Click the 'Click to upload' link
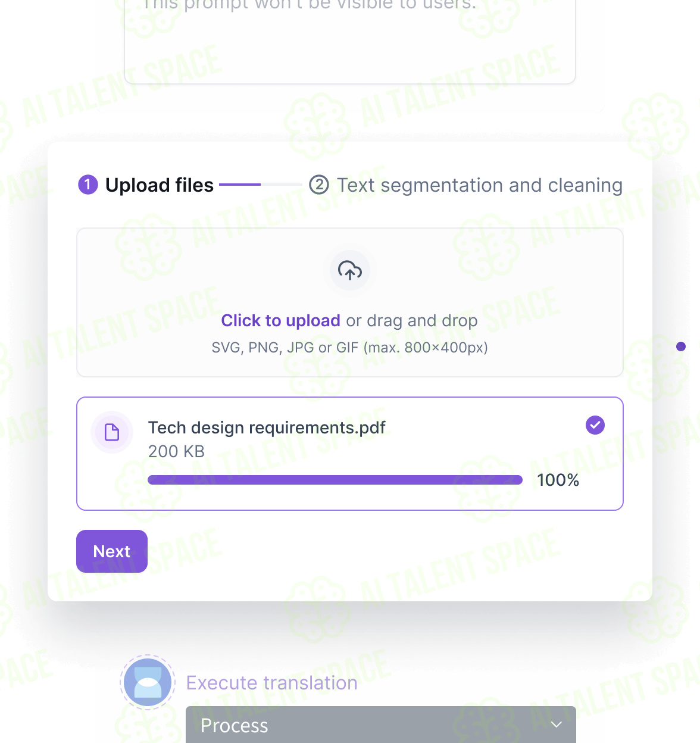The height and width of the screenshot is (743, 700). click(281, 320)
